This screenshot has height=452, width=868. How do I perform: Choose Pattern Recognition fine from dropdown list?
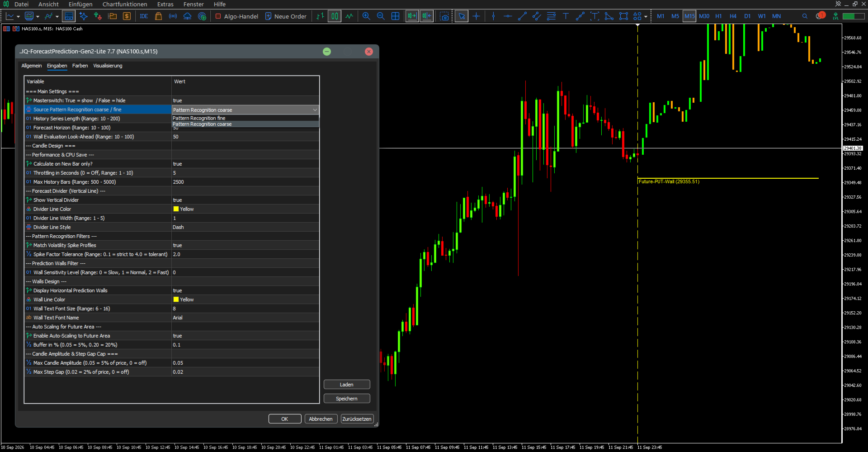(245, 118)
